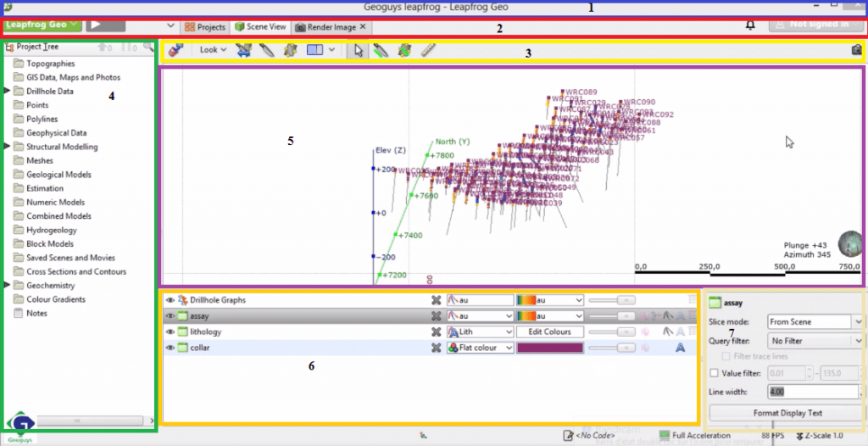
Task: Toggle visibility eye for assay layer
Action: (x=170, y=316)
